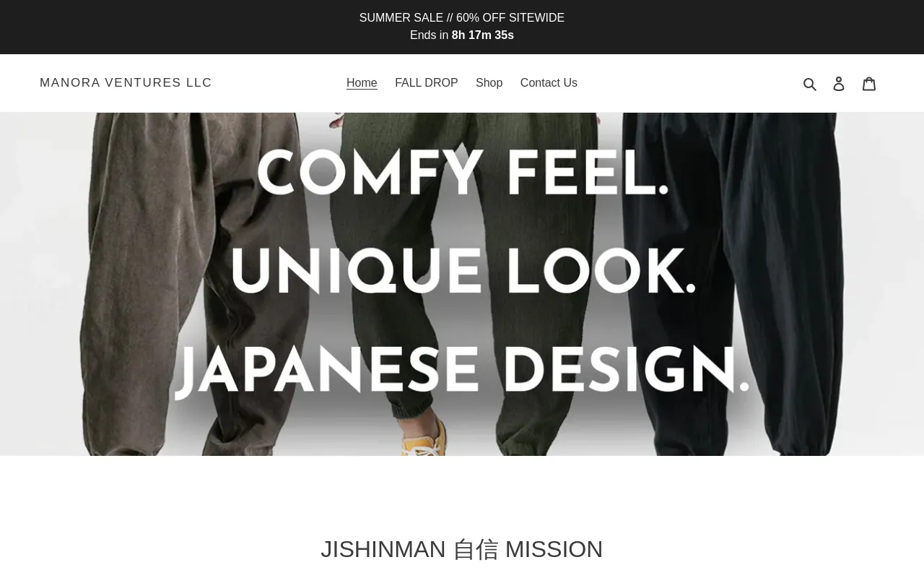Screen dimensions: 924x578
Task: Open the search magnifier icon
Action: (810, 84)
